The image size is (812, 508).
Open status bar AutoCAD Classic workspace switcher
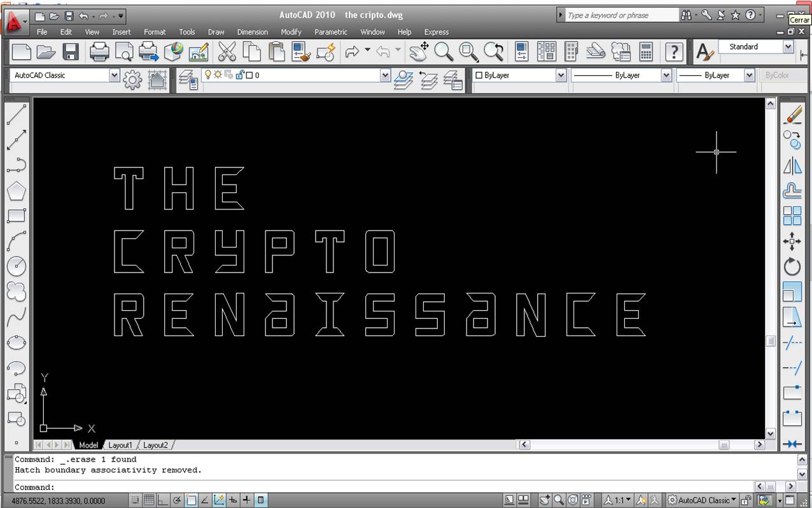click(702, 500)
